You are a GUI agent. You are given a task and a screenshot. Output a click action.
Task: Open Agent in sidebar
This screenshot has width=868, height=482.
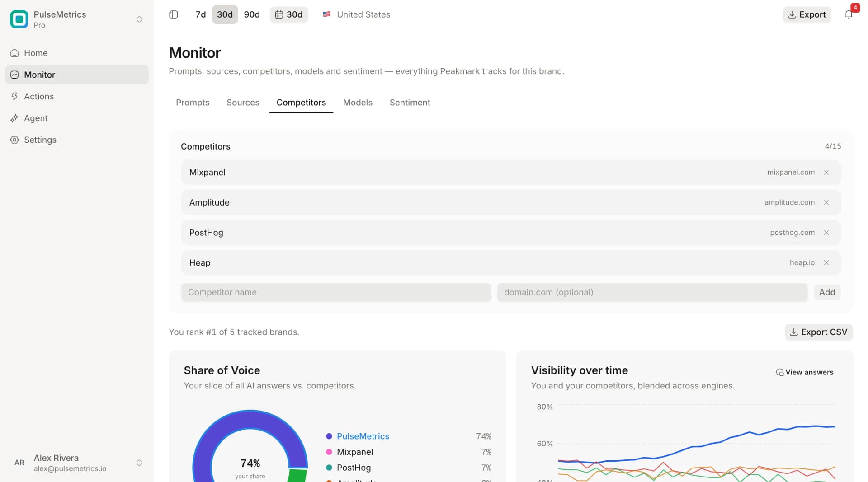[x=77, y=118]
